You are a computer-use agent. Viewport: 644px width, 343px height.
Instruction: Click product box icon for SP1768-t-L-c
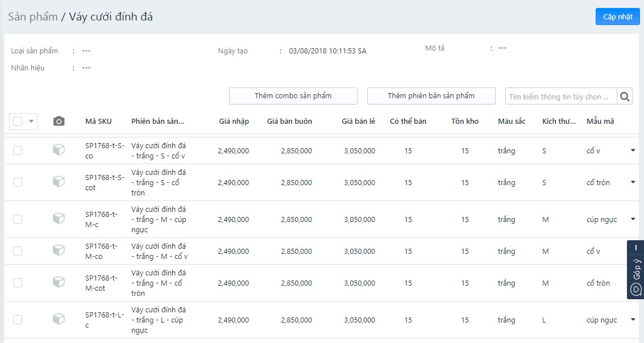coord(59,319)
